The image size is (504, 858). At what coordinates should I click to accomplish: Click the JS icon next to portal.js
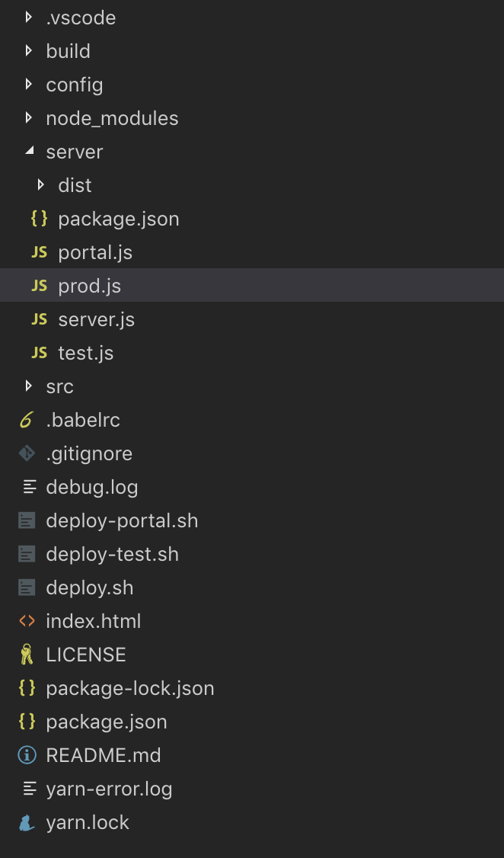(x=39, y=252)
